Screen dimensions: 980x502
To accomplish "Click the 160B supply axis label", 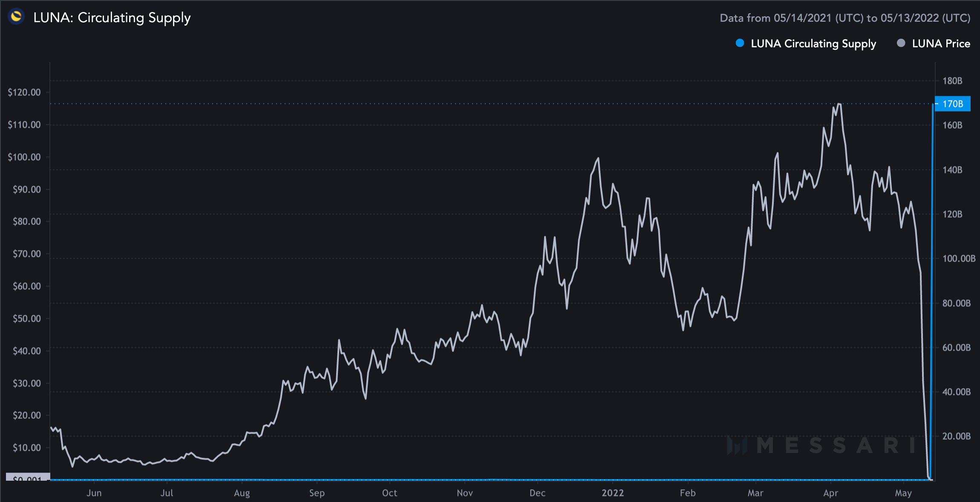I will pyautogui.click(x=952, y=125).
